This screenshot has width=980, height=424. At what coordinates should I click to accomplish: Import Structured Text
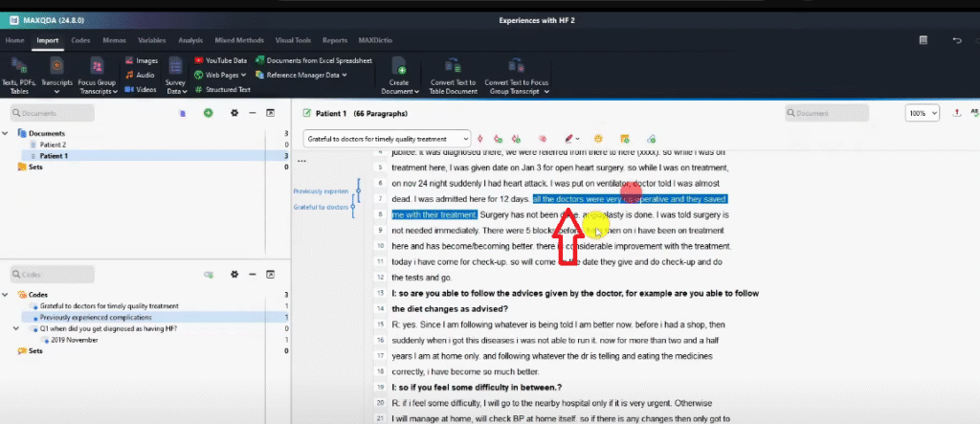click(x=222, y=89)
